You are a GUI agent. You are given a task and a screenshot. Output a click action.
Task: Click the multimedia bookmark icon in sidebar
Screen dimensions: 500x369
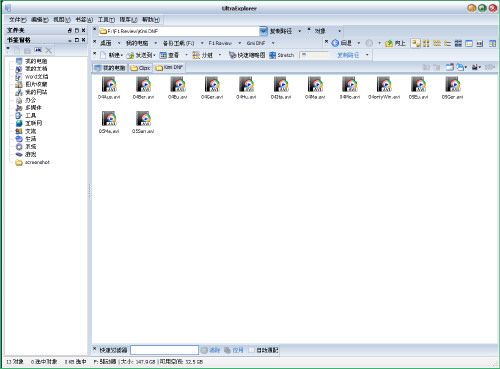(19, 108)
